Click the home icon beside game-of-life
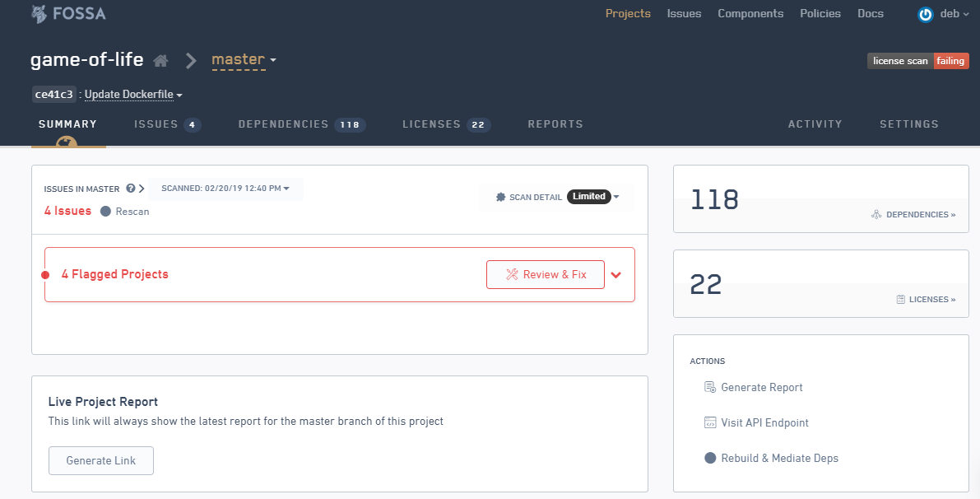 point(160,61)
